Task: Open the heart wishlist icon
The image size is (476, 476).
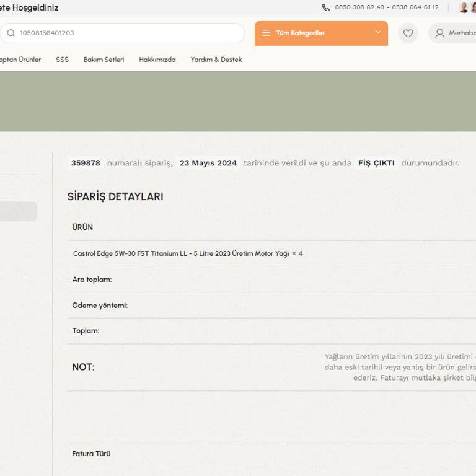Action: [408, 33]
